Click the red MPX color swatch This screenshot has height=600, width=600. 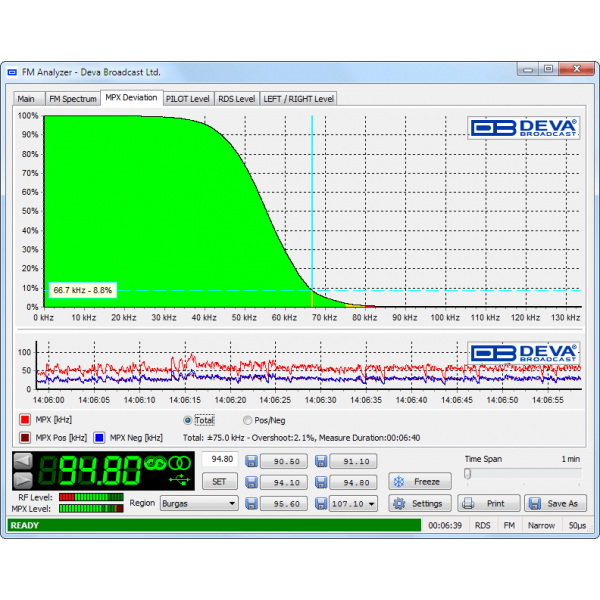[25, 420]
